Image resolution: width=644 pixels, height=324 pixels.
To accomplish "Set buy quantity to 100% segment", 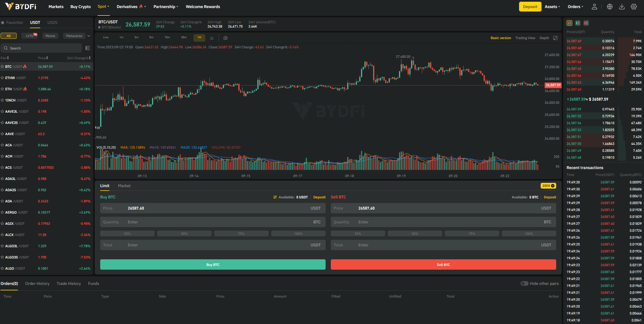I will pyautogui.click(x=298, y=234).
